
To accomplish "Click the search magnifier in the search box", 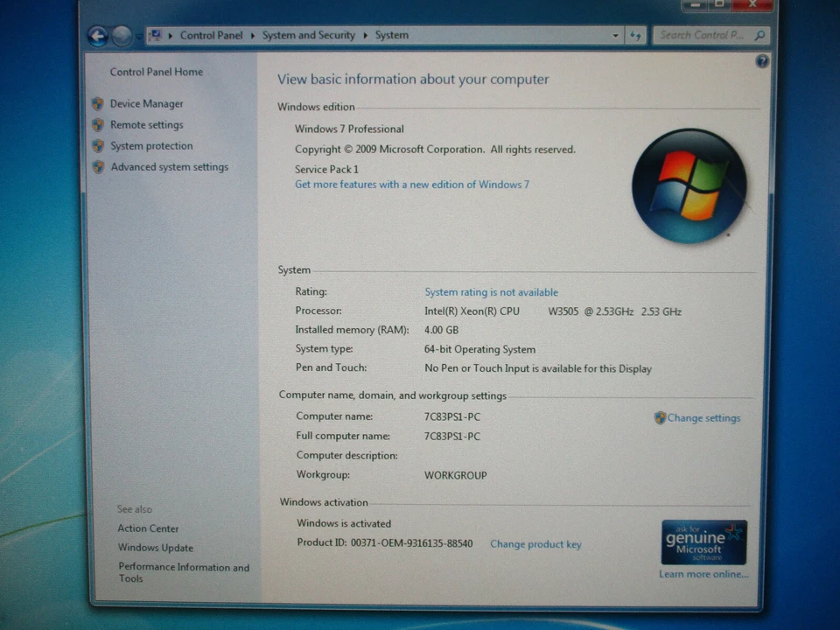I will [758, 35].
